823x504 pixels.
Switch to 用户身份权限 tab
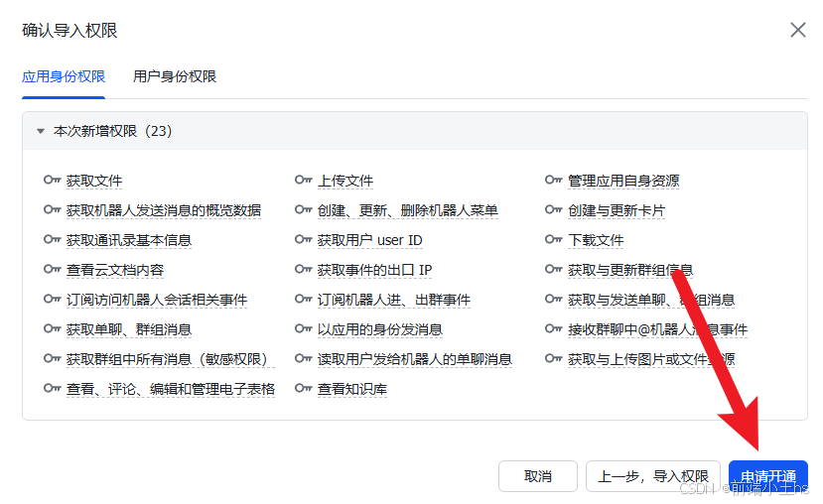coord(175,76)
